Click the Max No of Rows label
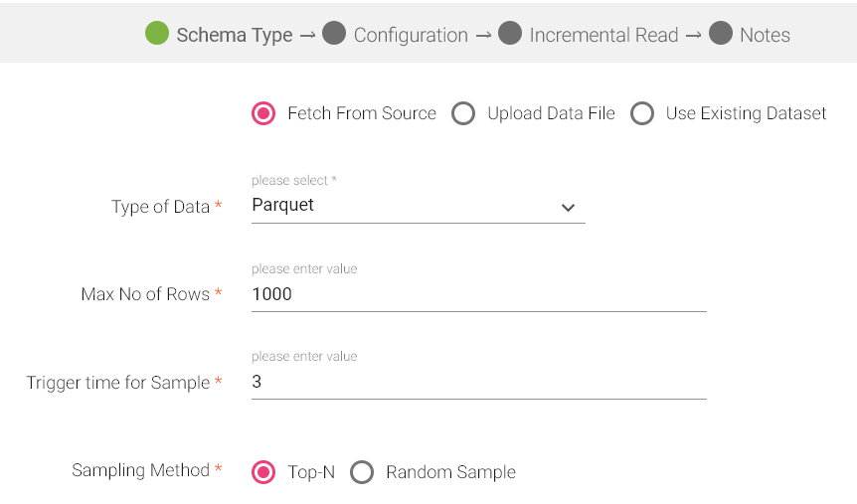Screen dimensions: 857x504 pyautogui.click(x=145, y=294)
